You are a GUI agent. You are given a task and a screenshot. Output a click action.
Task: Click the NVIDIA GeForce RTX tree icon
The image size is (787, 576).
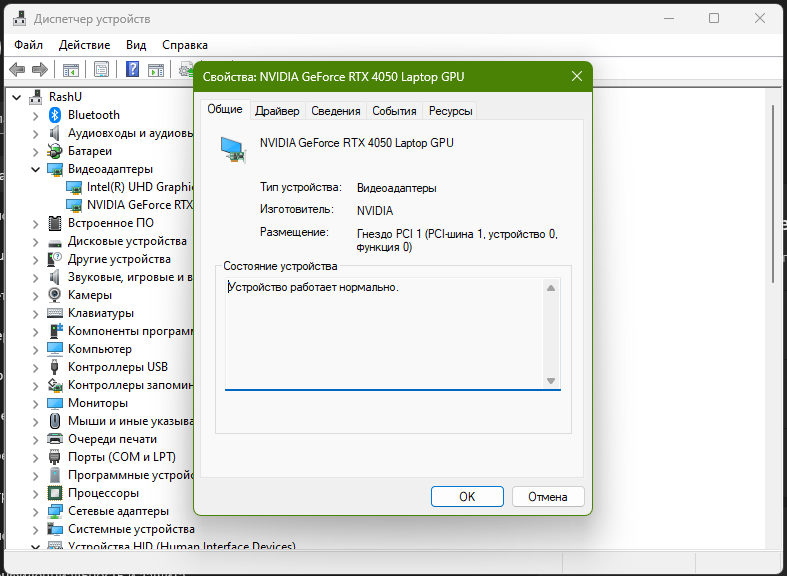[x=74, y=205]
